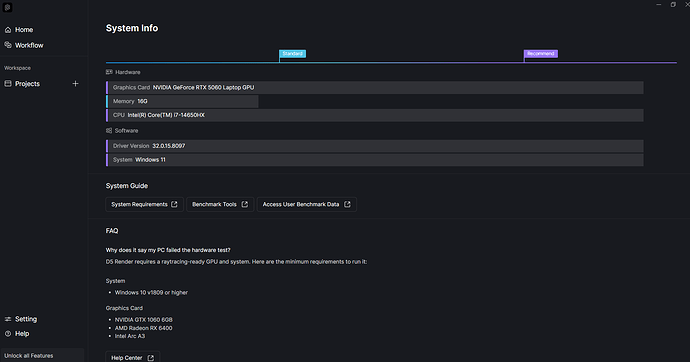The height and width of the screenshot is (362, 690).
Task: Restore the window using title bar button
Action: (x=673, y=4)
